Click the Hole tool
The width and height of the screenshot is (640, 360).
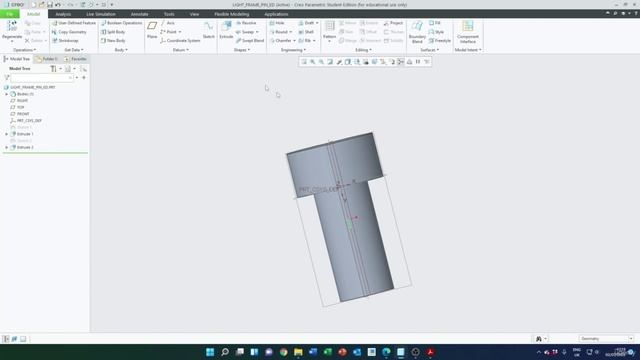point(277,23)
